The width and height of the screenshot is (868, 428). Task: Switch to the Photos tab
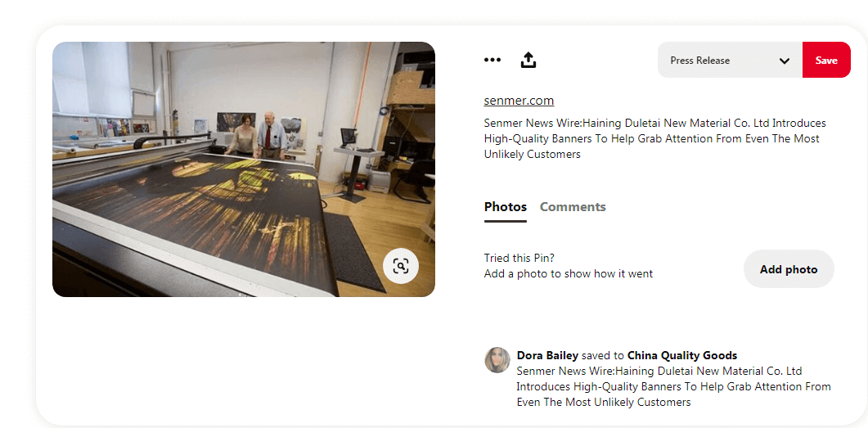[x=506, y=207]
